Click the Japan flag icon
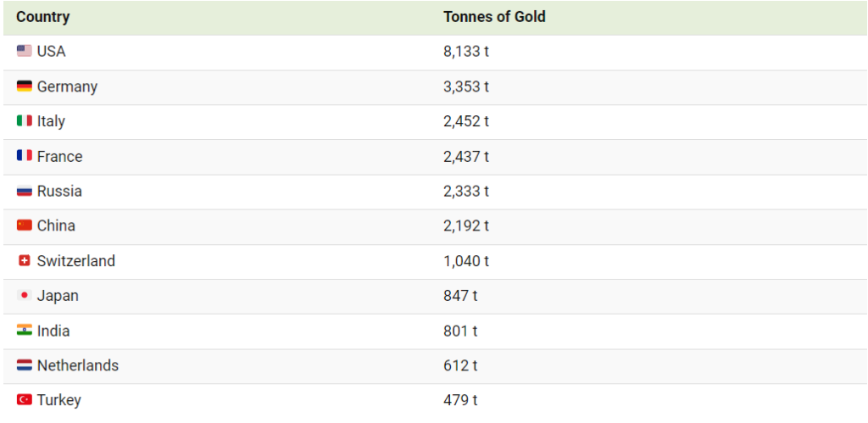Screen dimensions: 868x423 24,296
